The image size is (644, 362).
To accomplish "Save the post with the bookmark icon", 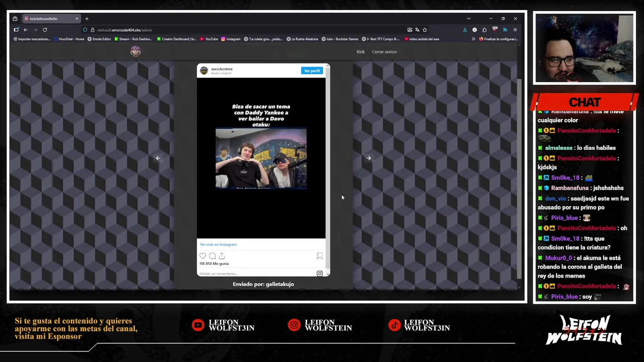I will tap(319, 256).
